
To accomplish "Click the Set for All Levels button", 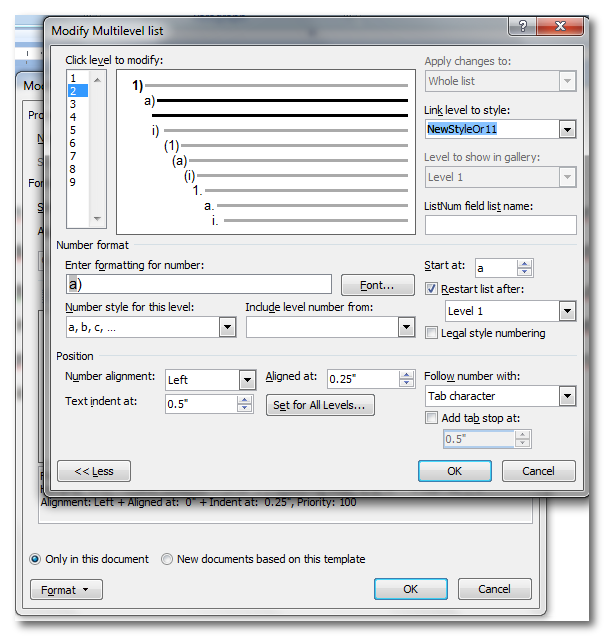I will coord(320,405).
